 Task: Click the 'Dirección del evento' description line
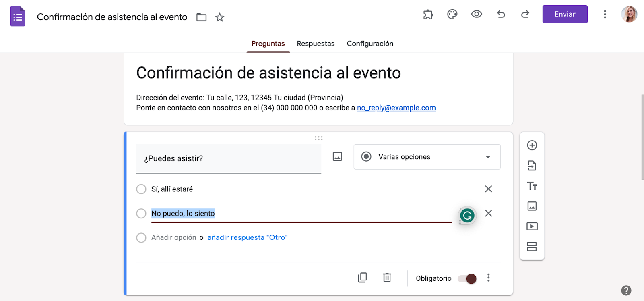pyautogui.click(x=239, y=98)
